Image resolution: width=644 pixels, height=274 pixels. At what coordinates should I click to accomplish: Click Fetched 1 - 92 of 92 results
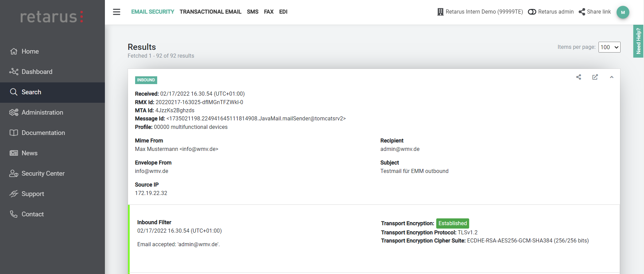(161, 56)
